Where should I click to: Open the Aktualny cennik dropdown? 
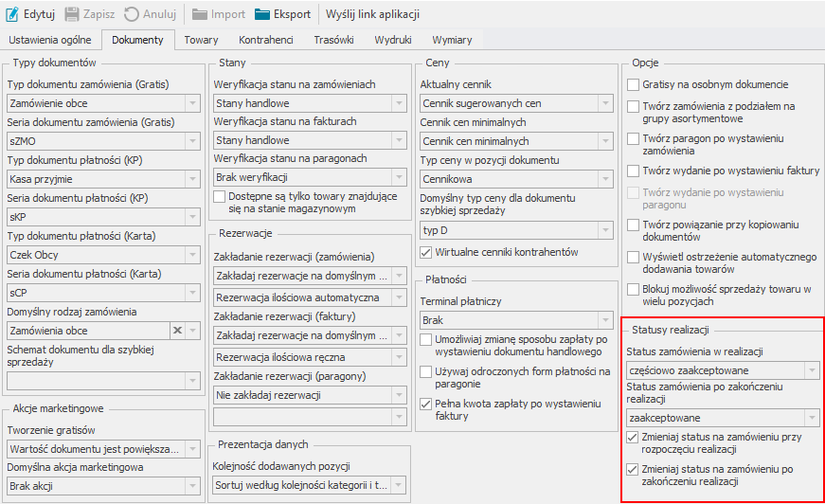coord(605,103)
